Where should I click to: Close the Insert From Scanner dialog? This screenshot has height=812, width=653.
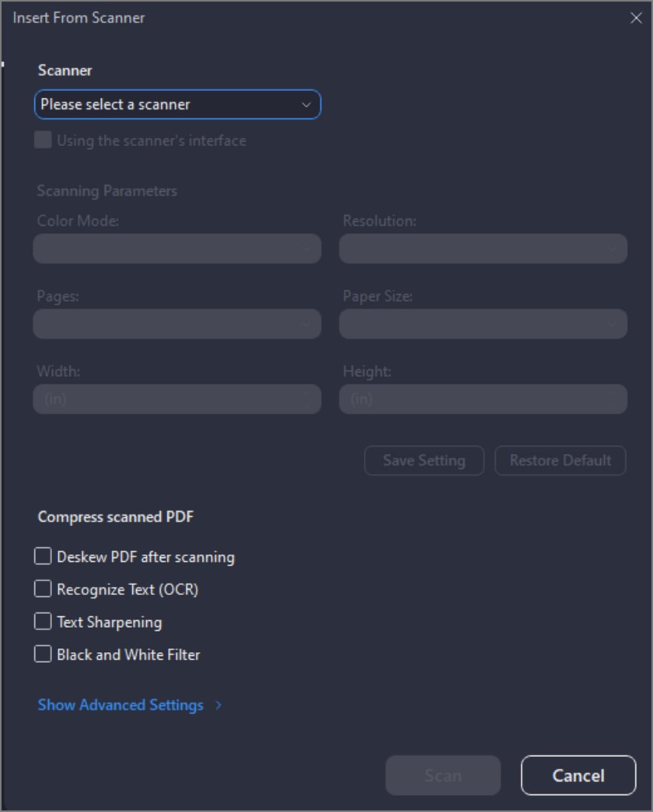635,18
